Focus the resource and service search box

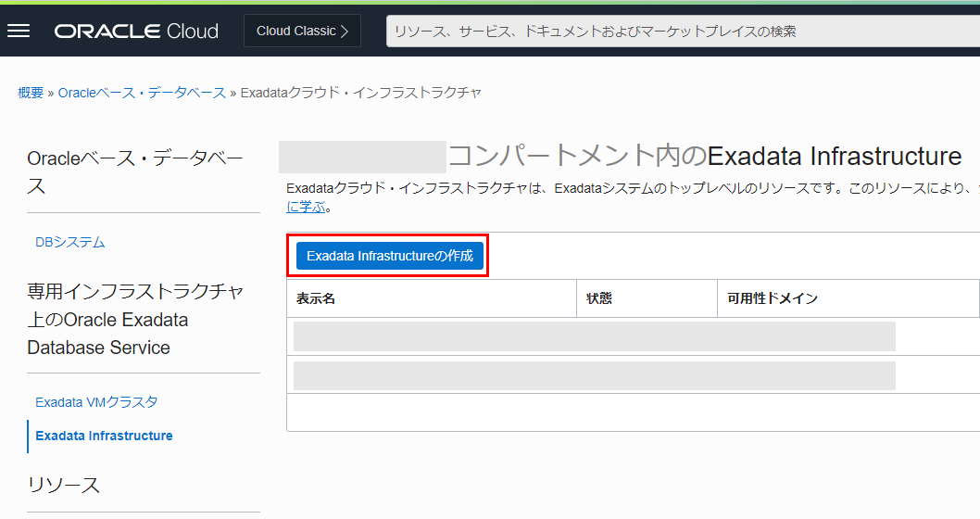(x=682, y=31)
